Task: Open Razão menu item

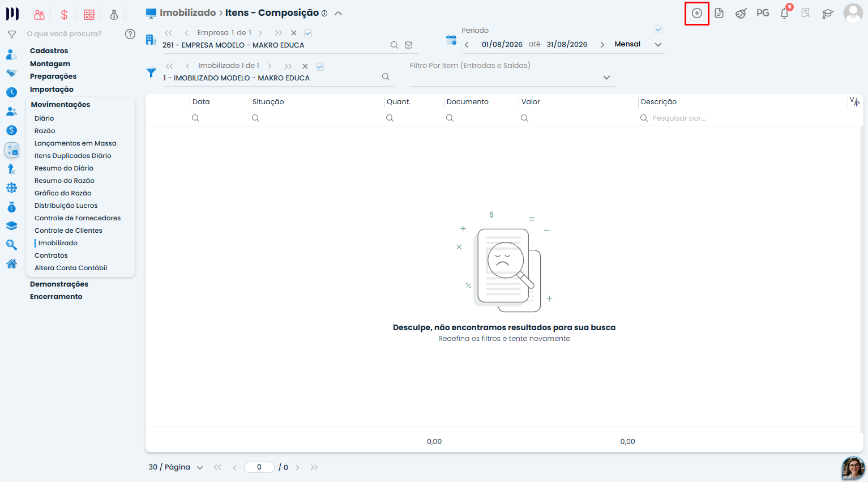Action: point(45,131)
